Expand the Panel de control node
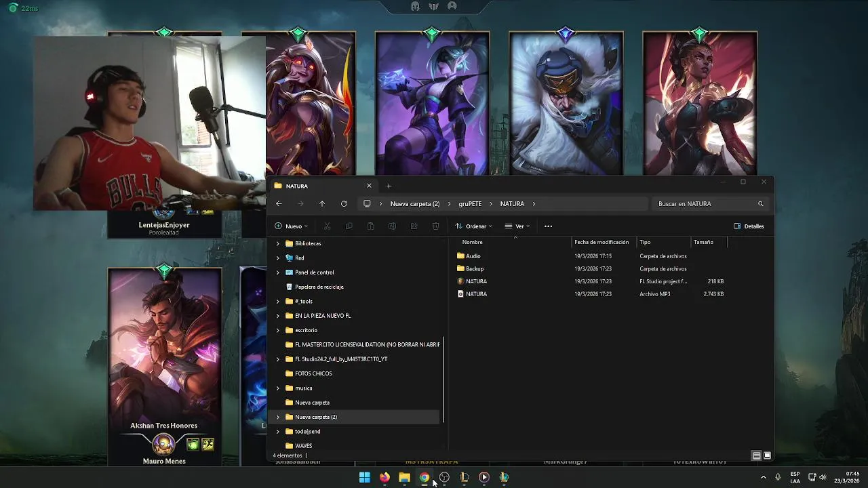Screen dimensions: 868x488 tap(277, 272)
